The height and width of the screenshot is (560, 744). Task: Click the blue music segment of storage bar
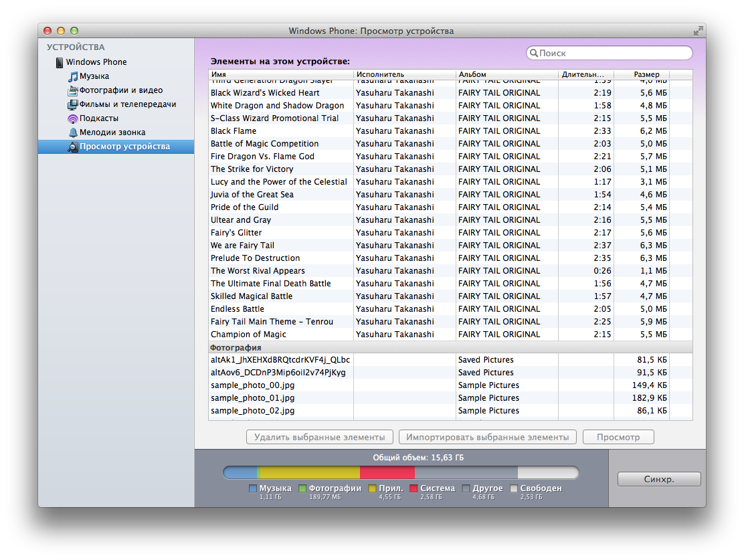(x=240, y=472)
